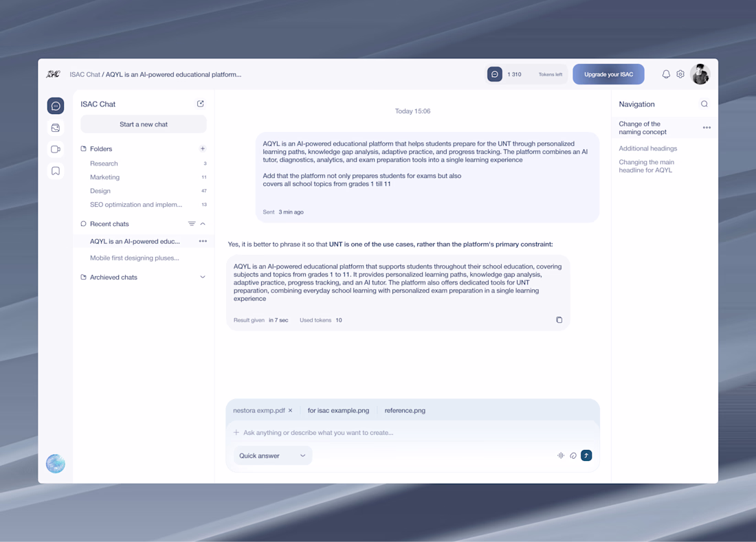Open the chat section in left rail
This screenshot has width=756, height=542.
56,106
